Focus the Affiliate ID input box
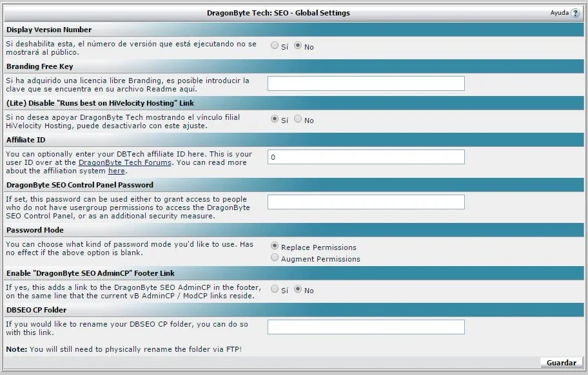588x375 pixels. pos(366,157)
